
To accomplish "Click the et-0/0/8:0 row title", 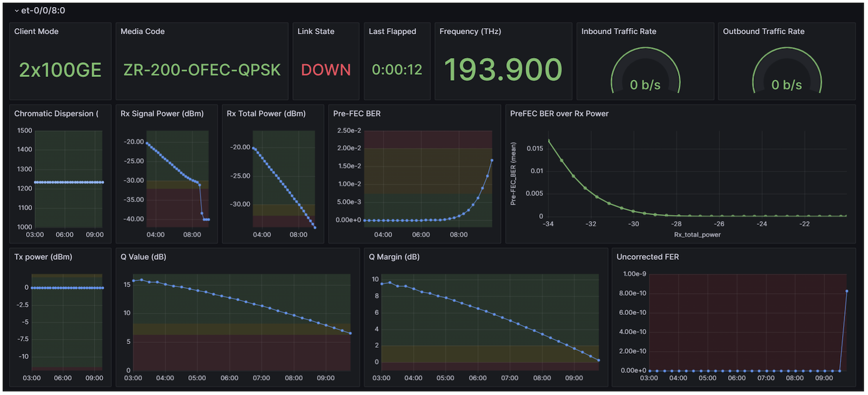I will (43, 11).
